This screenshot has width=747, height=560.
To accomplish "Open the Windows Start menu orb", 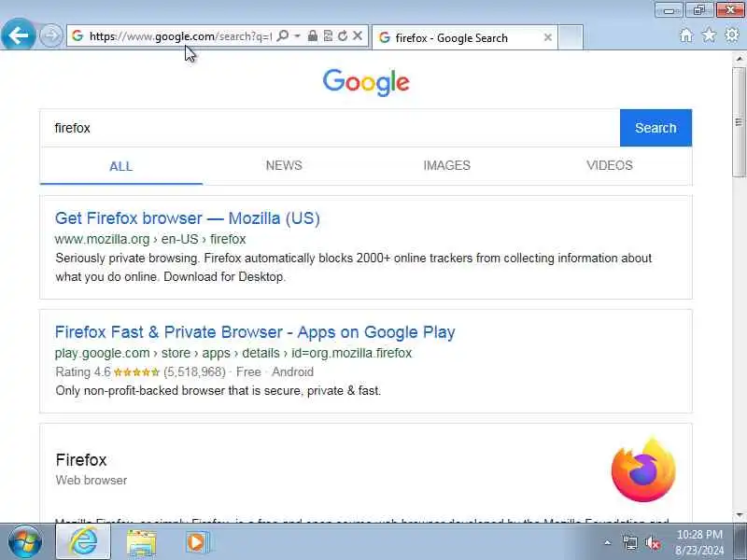I will coord(24,542).
